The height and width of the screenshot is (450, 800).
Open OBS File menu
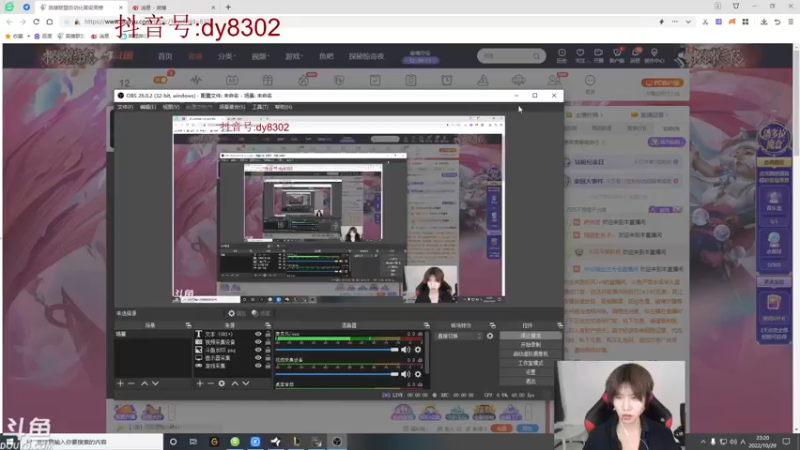(125, 107)
